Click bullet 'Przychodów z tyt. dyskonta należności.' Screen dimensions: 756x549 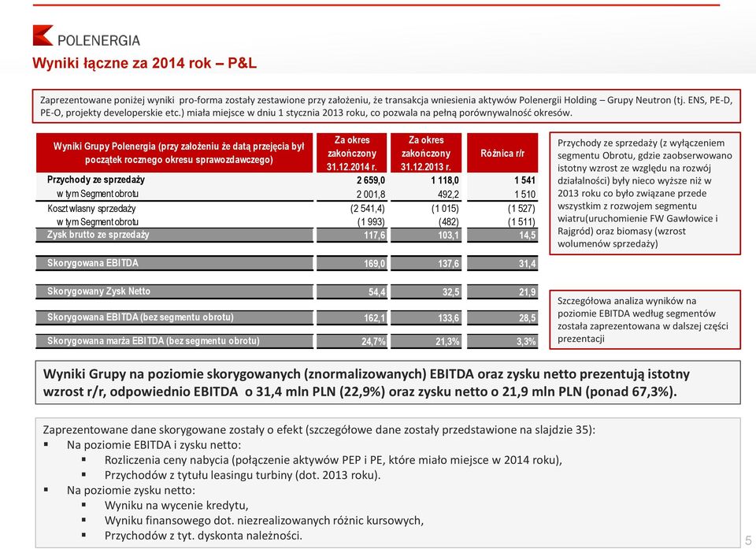pos(203,536)
